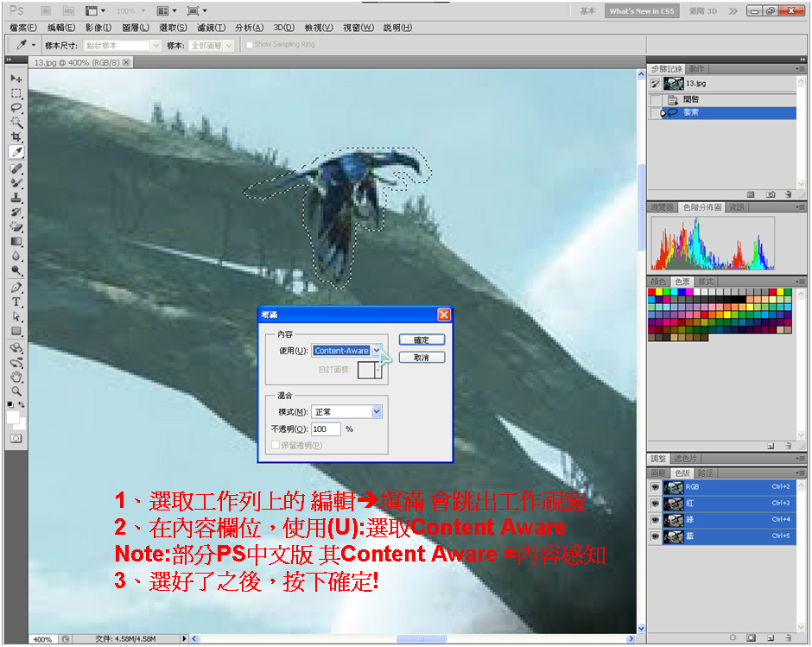The image size is (812, 647).
Task: Toggle visibility of the 紅 channel
Action: point(655,503)
